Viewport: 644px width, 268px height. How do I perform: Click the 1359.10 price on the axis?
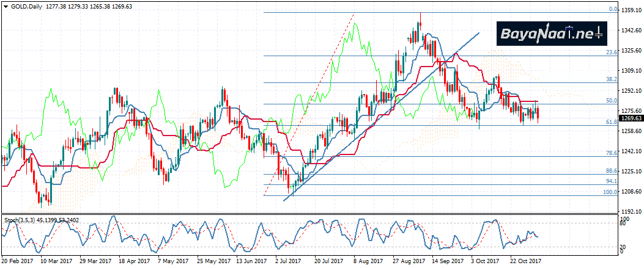631,10
